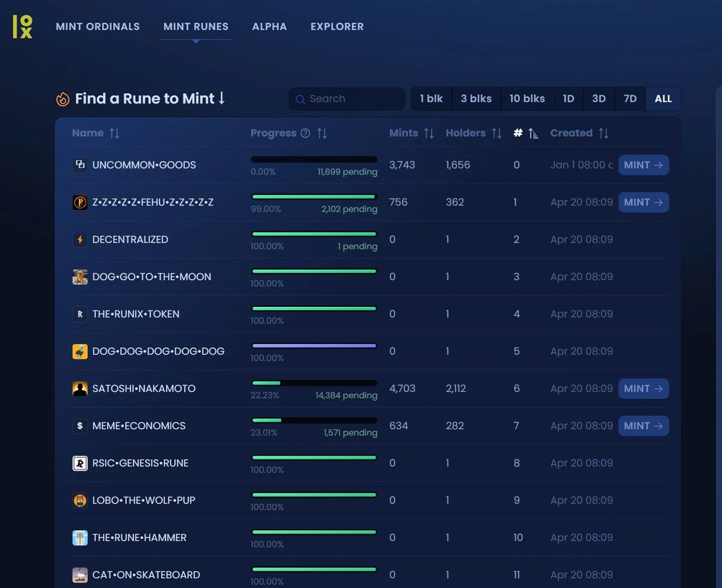This screenshot has width=722, height=588.
Task: Click the 1,656 holders value
Action: [x=458, y=165]
